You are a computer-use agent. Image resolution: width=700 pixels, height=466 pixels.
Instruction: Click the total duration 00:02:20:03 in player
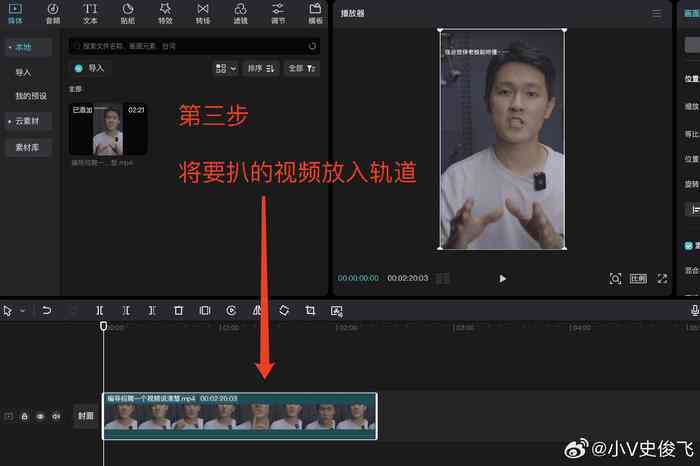[x=408, y=278]
